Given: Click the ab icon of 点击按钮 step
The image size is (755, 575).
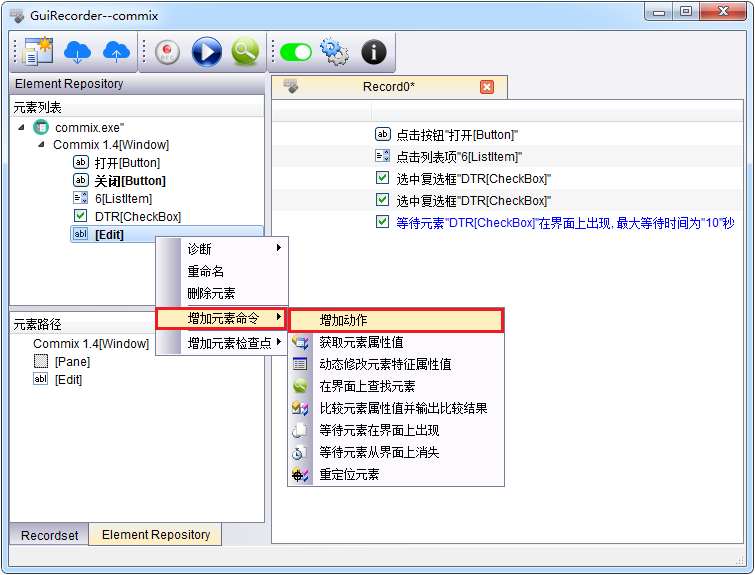Looking at the screenshot, I should point(382,134).
